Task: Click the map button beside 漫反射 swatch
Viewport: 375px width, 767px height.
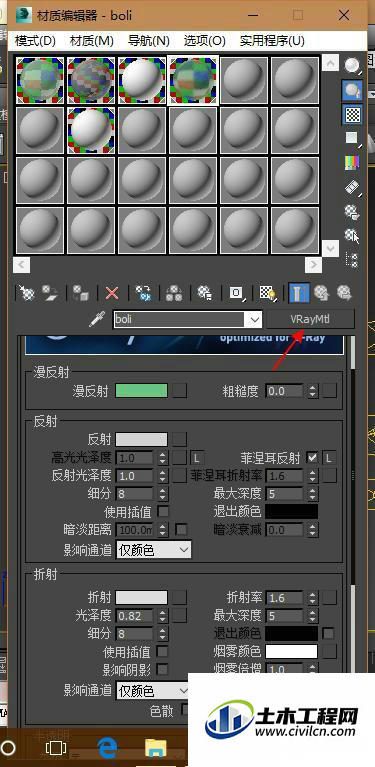Action: tap(180, 390)
